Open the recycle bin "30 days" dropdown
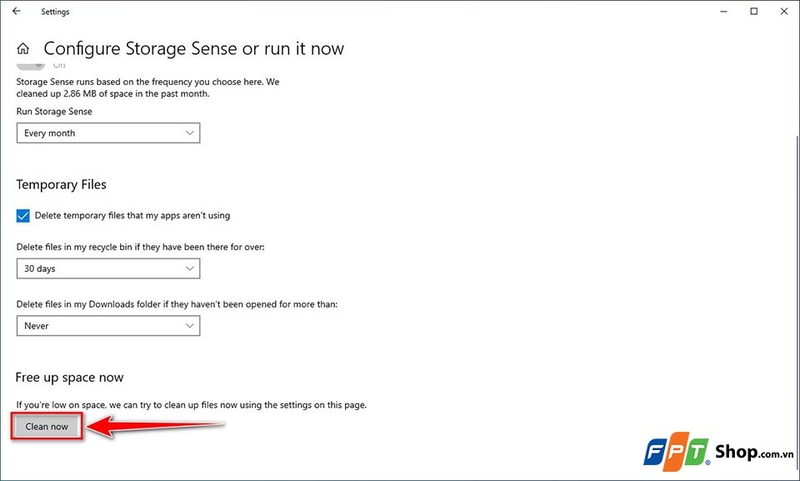This screenshot has width=800, height=481. click(108, 269)
